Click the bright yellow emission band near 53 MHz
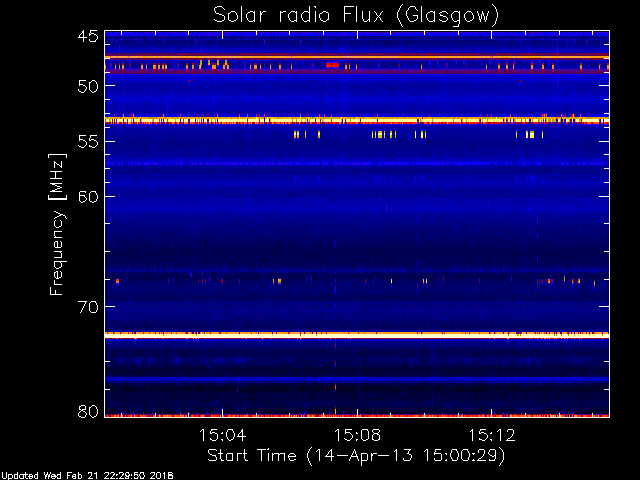 coord(357,120)
